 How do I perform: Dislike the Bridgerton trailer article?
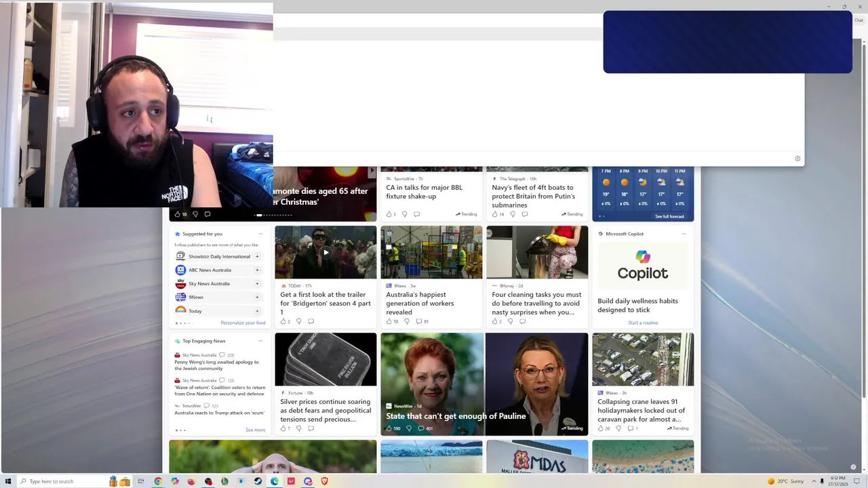click(x=298, y=321)
